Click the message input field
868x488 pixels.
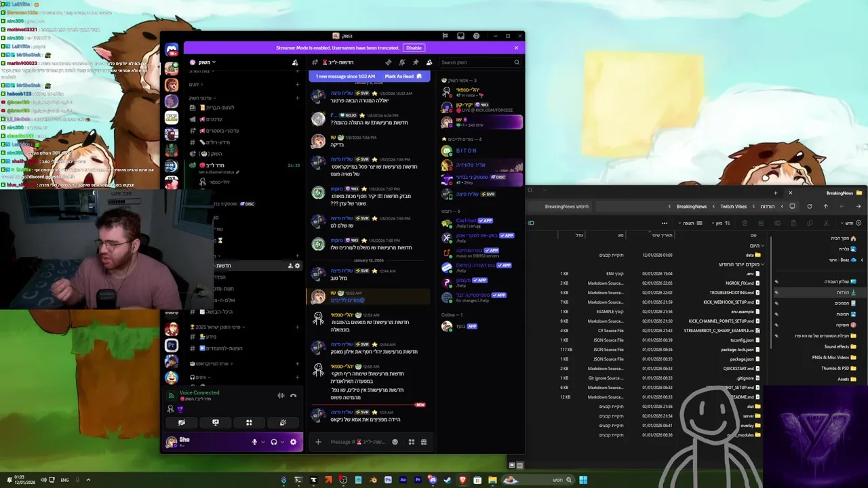point(358,442)
